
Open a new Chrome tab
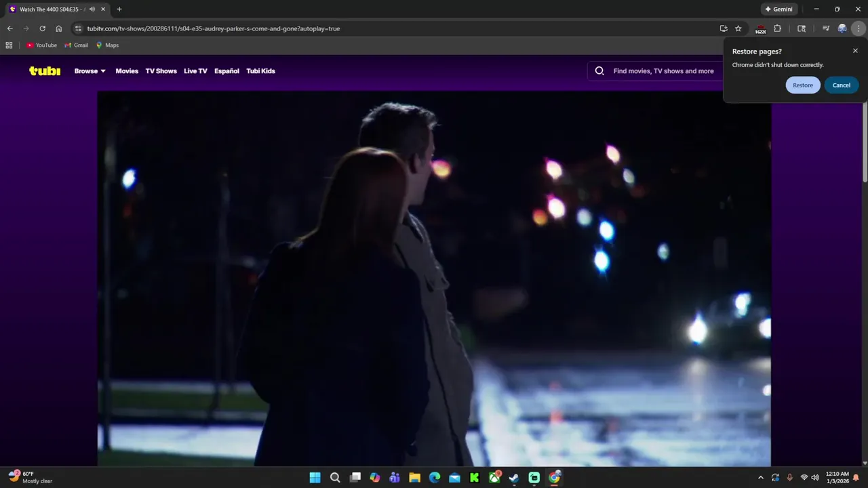tap(119, 9)
